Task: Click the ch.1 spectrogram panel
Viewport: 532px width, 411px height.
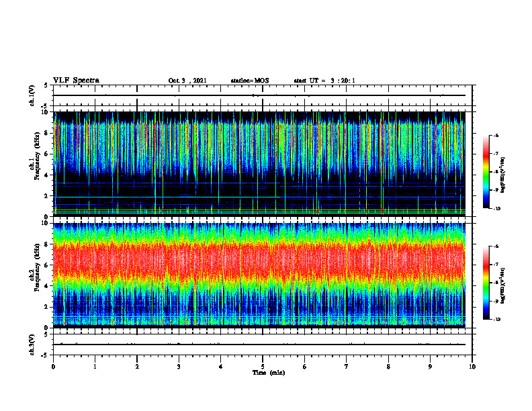Action: point(259,164)
